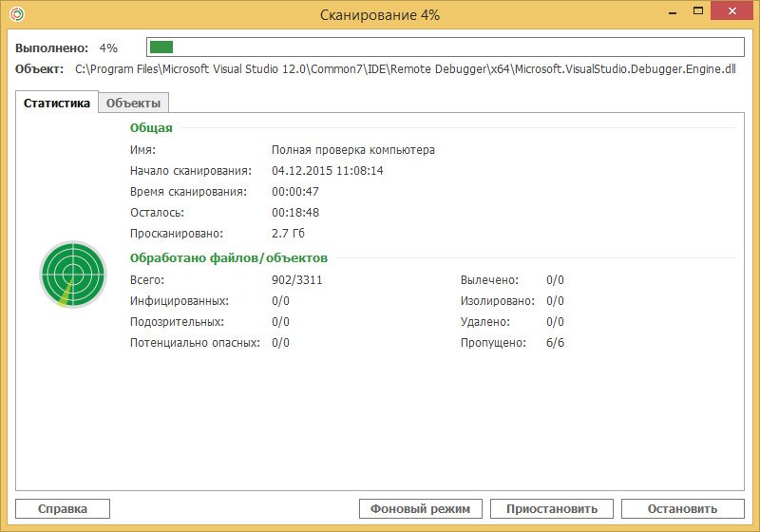The image size is (760, 532).
Task: Switch to the Объекты tab
Action: 133,104
